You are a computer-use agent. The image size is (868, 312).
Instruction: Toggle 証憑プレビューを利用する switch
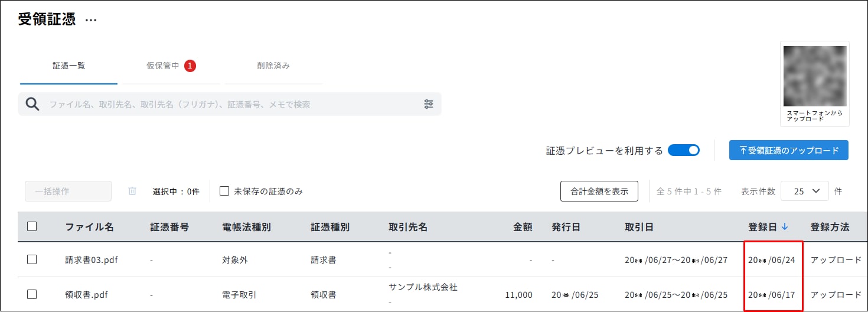(684, 150)
